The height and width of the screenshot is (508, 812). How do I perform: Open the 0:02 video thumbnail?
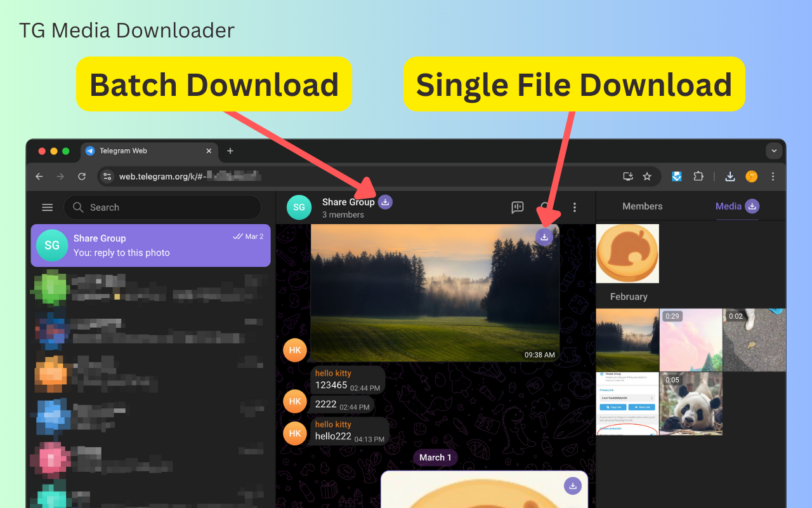tap(754, 340)
